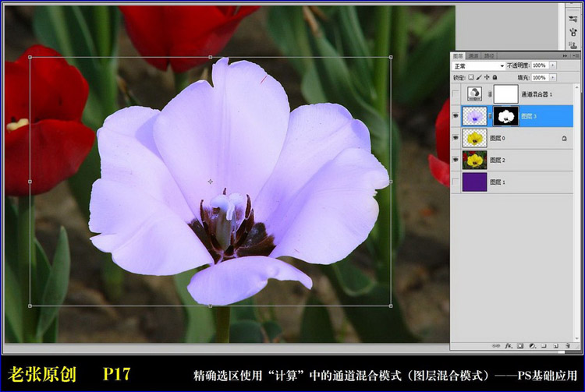
Task: Open the blend mode dropdown showing 正常
Action: click(479, 66)
